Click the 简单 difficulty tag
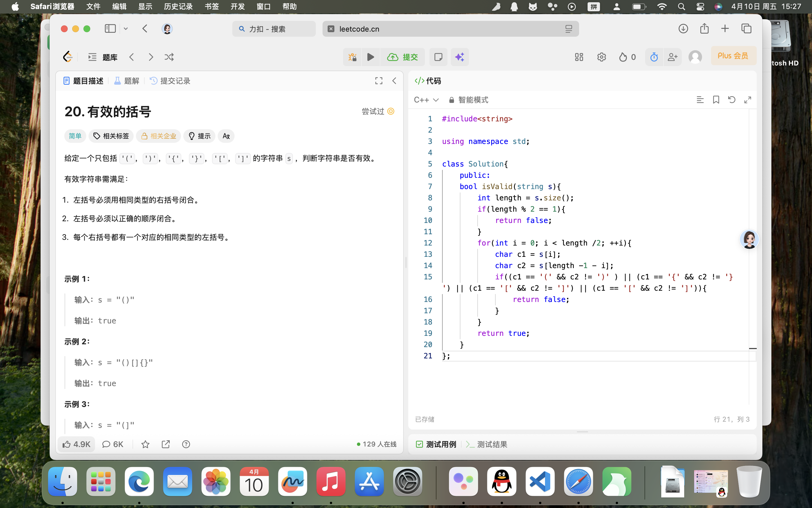Screen dimensions: 812x508 click(x=75, y=136)
